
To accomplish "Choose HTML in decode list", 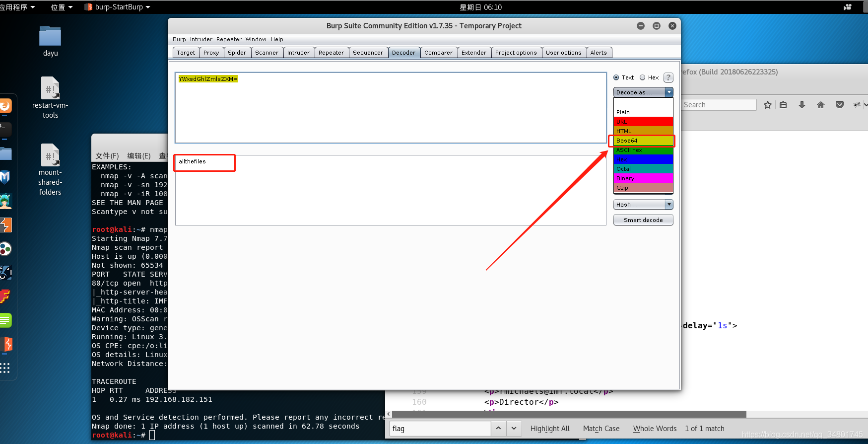I will [643, 131].
